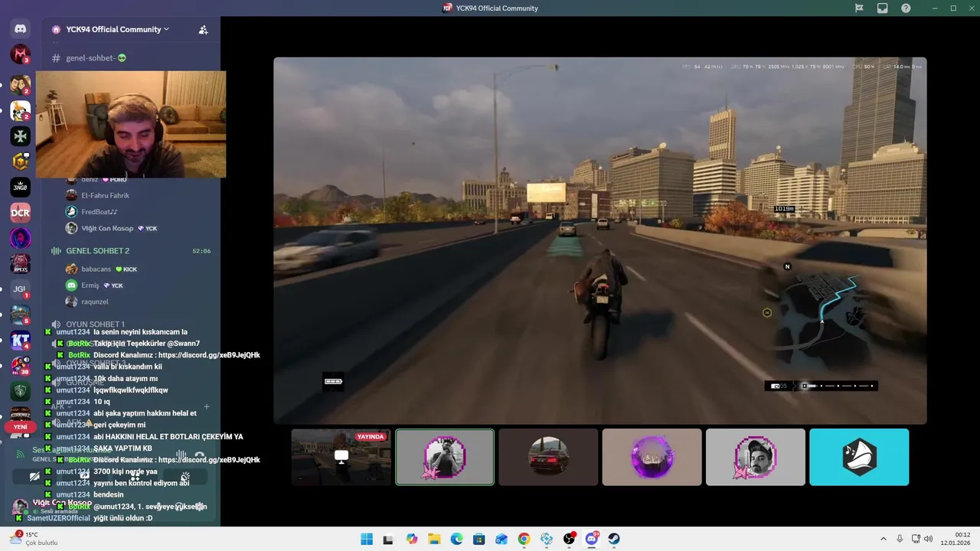Open OBS Studio icon in the taskbar
Image resolution: width=980 pixels, height=551 pixels.
[x=569, y=539]
